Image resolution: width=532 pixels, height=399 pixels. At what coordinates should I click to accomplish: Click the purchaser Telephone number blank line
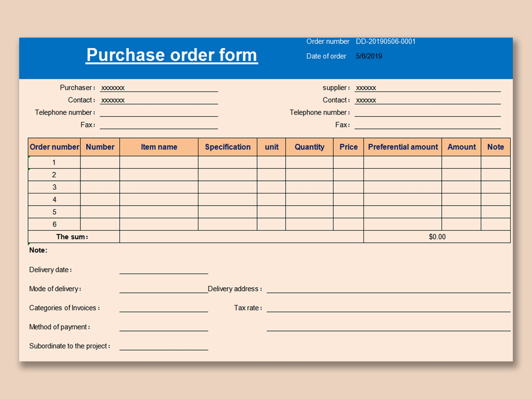pyautogui.click(x=159, y=112)
